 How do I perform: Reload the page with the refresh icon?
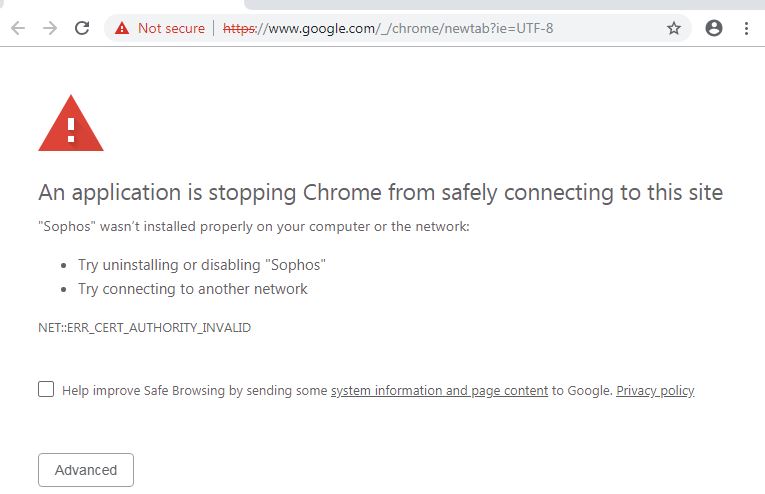(x=82, y=28)
